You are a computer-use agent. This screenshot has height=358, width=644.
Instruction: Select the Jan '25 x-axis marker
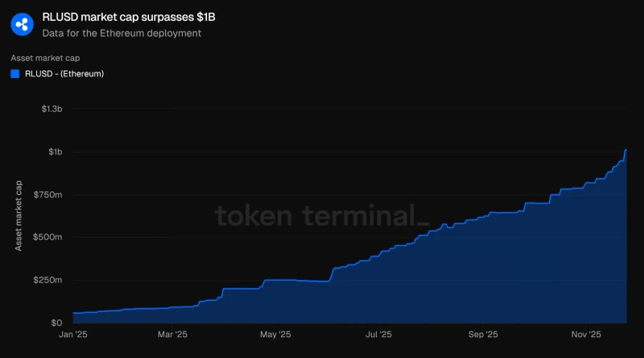pos(72,335)
